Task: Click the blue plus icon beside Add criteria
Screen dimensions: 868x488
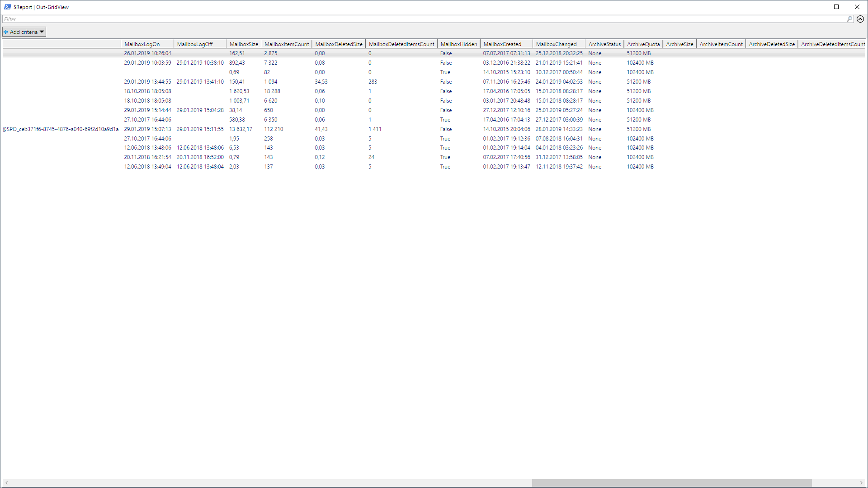Action: click(x=6, y=32)
